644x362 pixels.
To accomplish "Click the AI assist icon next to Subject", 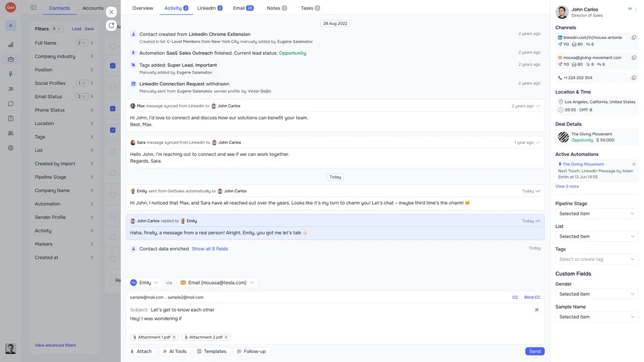I will (536, 310).
